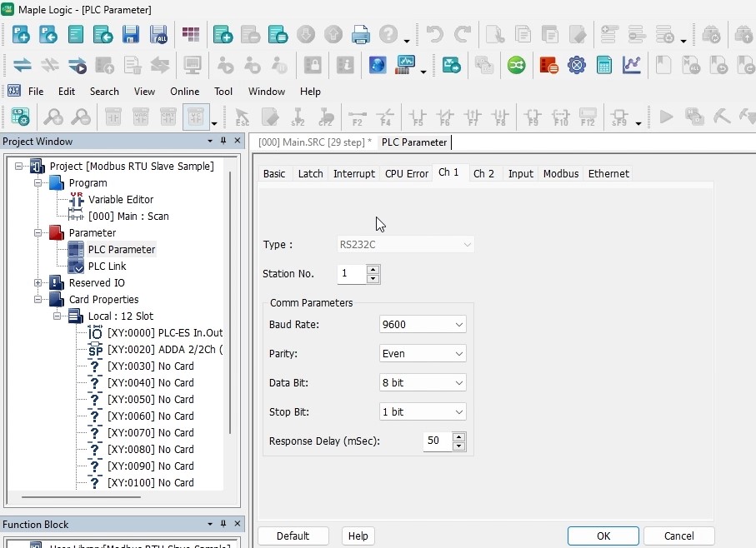Switch to the Basic tab
Viewport: 756px width, 548px height.
[x=274, y=174]
